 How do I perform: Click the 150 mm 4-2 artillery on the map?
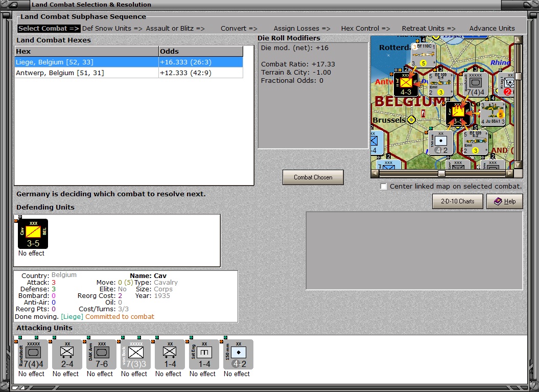pos(441,143)
